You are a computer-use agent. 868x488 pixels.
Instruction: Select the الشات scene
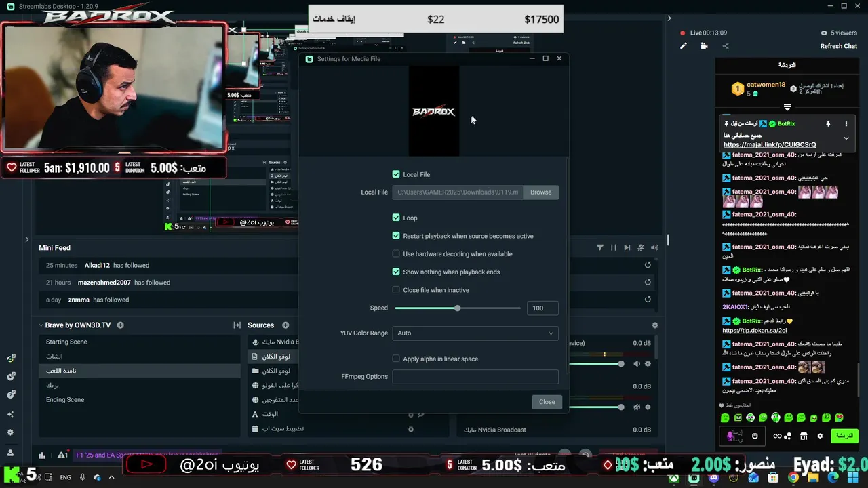coord(140,356)
